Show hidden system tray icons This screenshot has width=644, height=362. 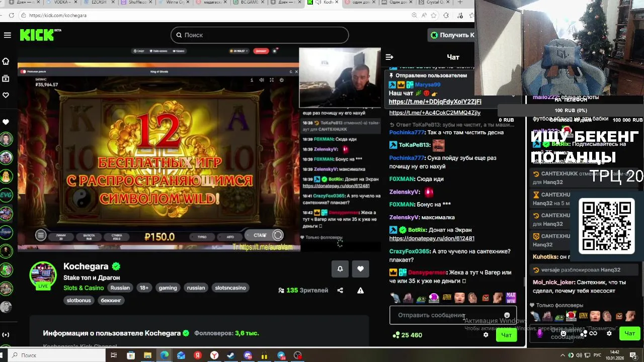coord(563,355)
